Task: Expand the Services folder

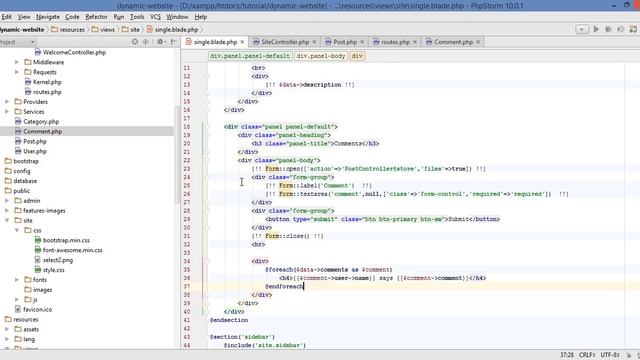Action: click(7, 111)
